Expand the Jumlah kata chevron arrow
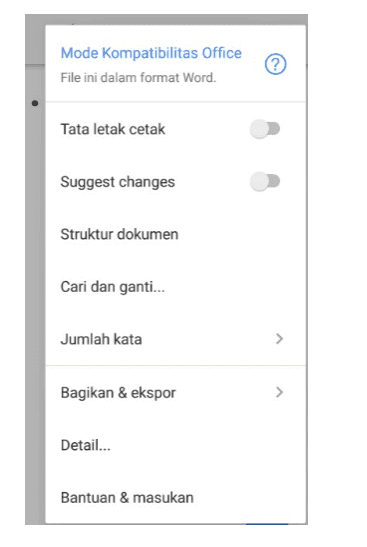The width and height of the screenshot is (367, 547). click(279, 339)
